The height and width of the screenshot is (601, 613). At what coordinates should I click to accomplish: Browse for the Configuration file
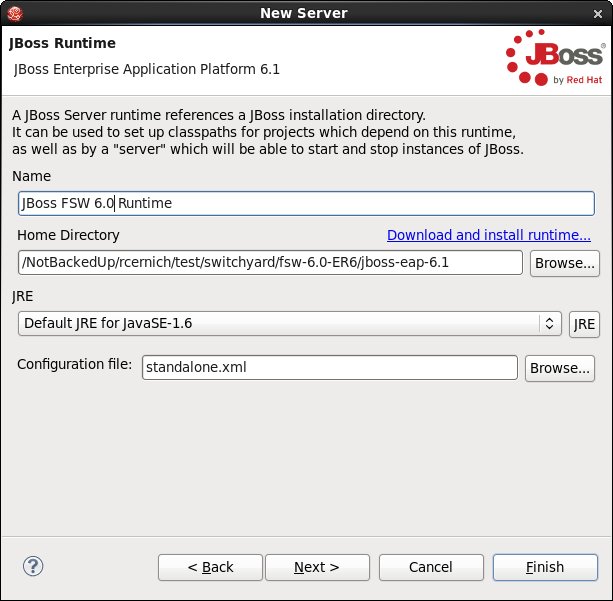coord(560,368)
